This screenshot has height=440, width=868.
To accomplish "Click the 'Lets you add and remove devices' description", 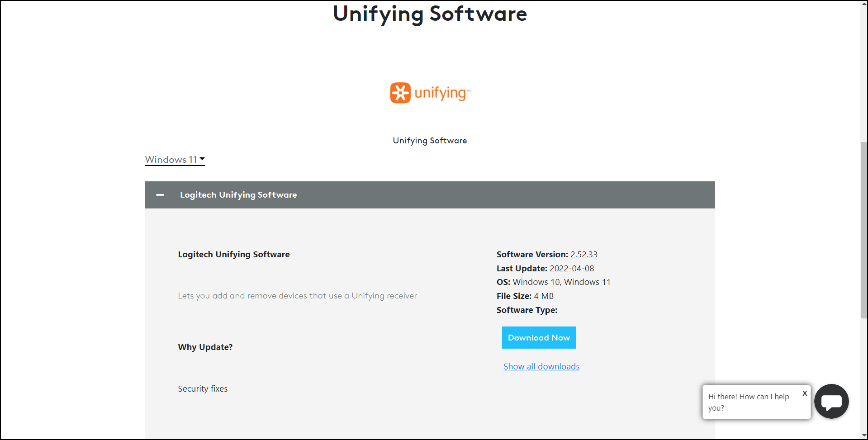I will tap(297, 296).
